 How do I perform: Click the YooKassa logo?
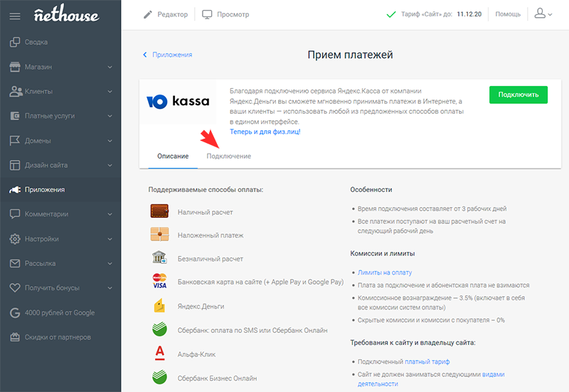[178, 102]
